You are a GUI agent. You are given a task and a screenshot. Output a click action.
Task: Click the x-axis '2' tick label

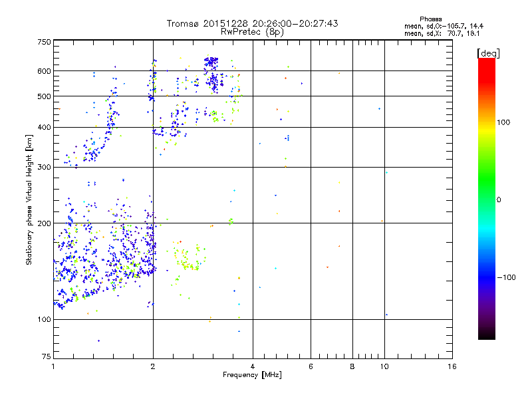coord(153,366)
